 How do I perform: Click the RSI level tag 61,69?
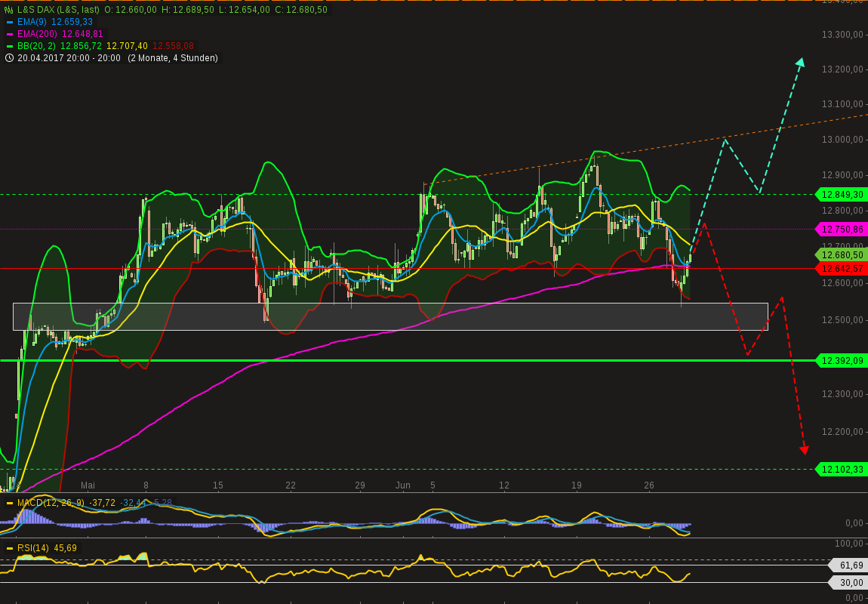848,565
